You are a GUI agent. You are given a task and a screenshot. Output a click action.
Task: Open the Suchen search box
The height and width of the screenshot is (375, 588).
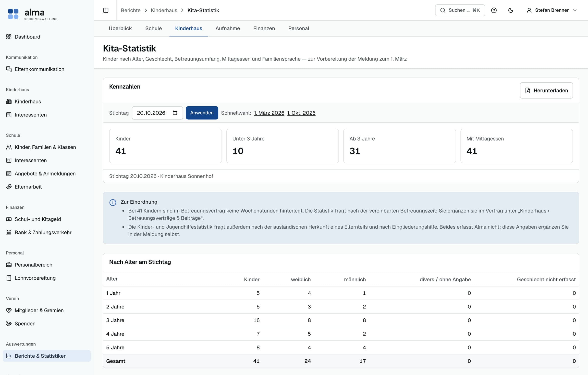460,10
